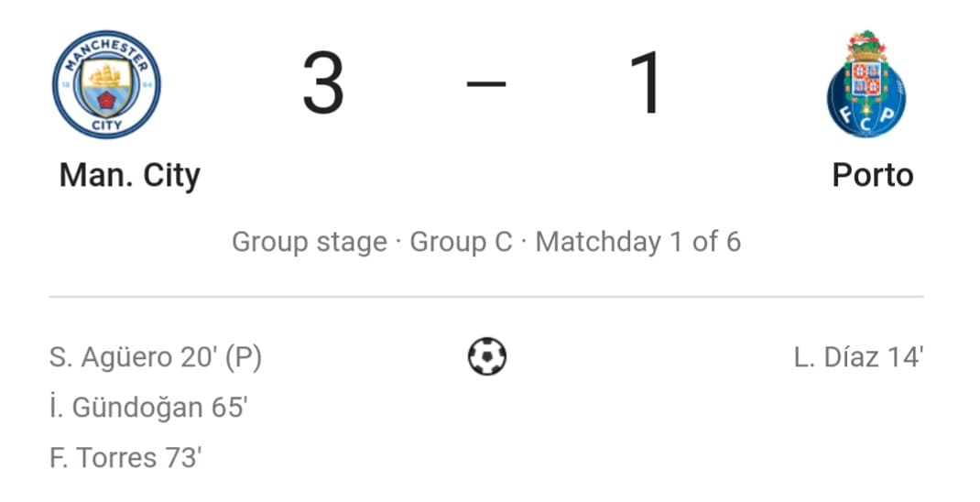
Task: Select scorer F. Torres 73'
Action: click(x=125, y=458)
